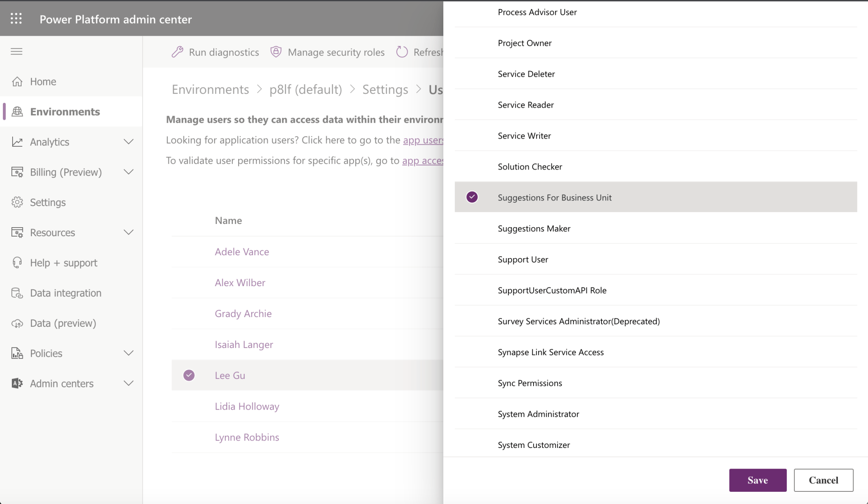
Task: Select the System Administrator role row
Action: pos(538,414)
